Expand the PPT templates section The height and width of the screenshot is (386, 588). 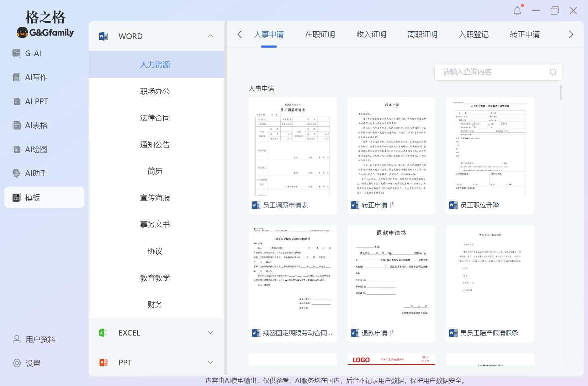point(210,362)
